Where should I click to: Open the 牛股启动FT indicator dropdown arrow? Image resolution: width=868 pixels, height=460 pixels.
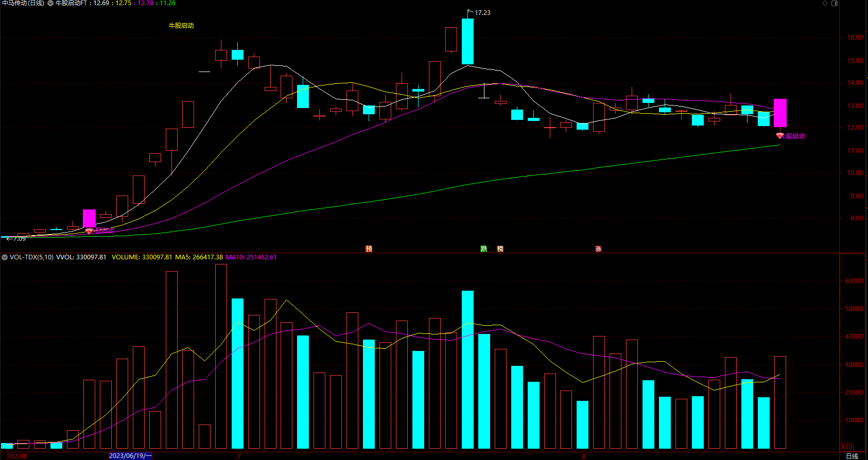50,3
